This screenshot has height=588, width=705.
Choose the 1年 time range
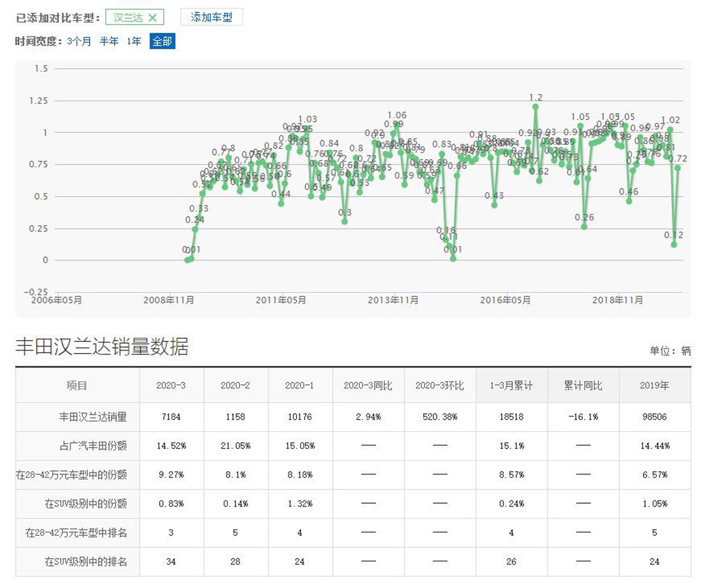click(x=134, y=41)
